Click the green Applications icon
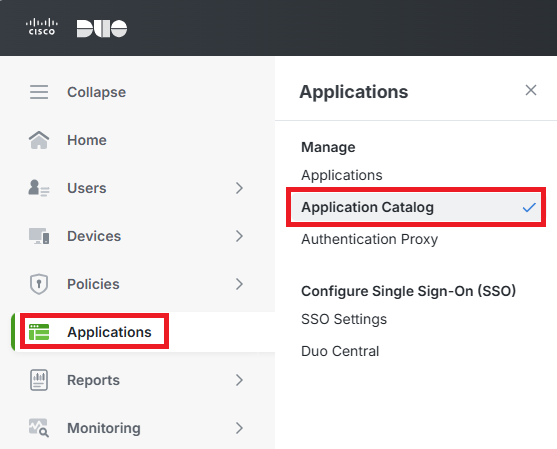 point(39,332)
